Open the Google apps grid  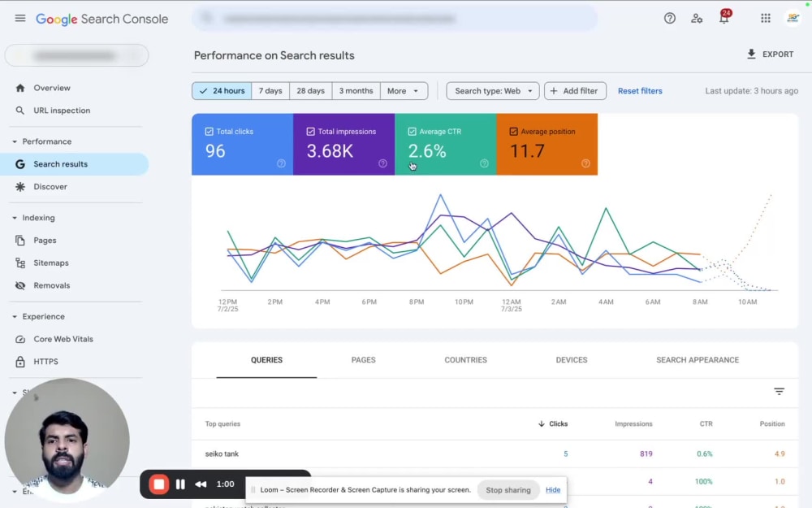766,19
